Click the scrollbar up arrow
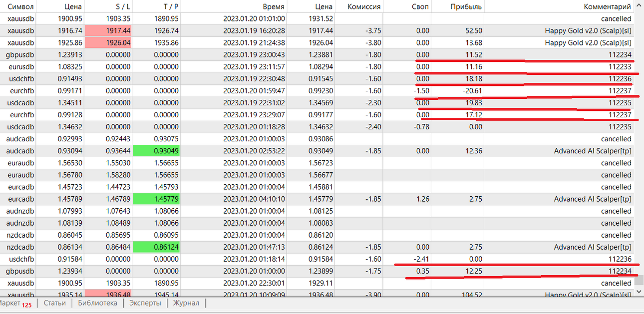Image resolution: width=644 pixels, height=314 pixels. [x=639, y=6]
